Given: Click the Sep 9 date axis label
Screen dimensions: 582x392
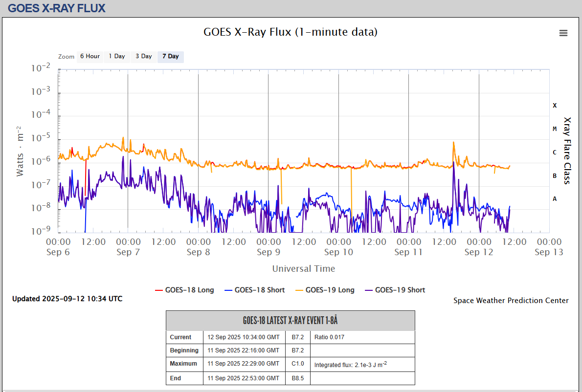Looking at the screenshot, I should click(265, 252).
